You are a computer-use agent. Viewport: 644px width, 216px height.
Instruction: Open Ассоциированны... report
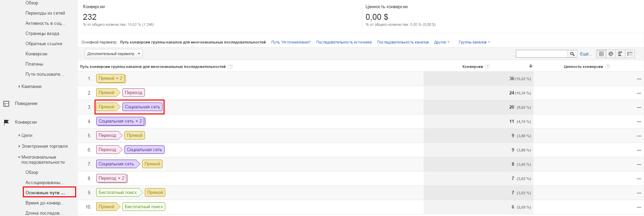tap(45, 183)
